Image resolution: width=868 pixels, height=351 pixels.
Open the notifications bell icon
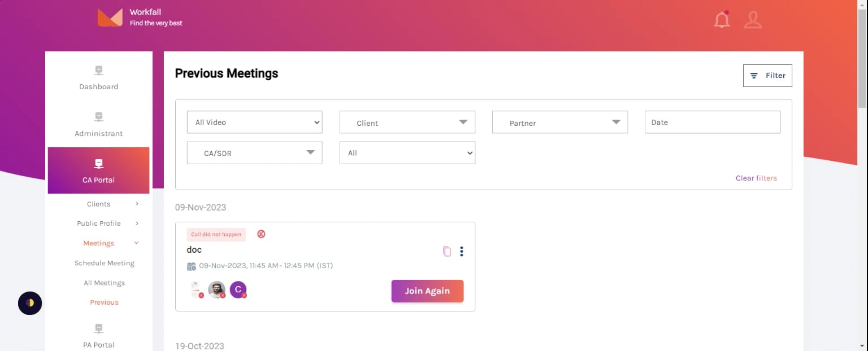[x=722, y=19]
